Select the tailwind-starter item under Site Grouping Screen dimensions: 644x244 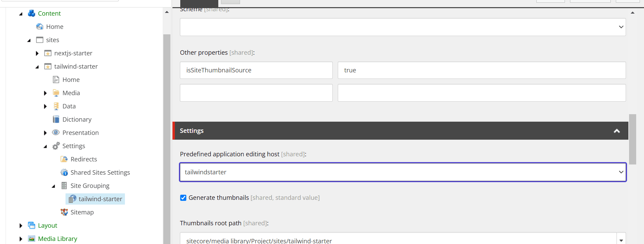click(100, 199)
